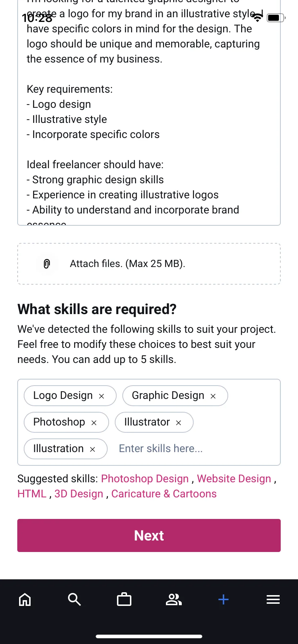Add suggested skill HTML
298x644 pixels.
pyautogui.click(x=32, y=494)
